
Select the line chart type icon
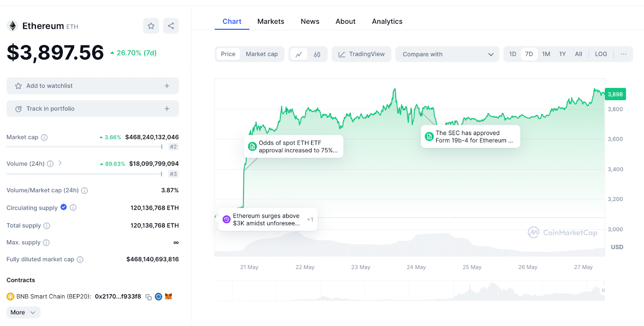coord(299,54)
